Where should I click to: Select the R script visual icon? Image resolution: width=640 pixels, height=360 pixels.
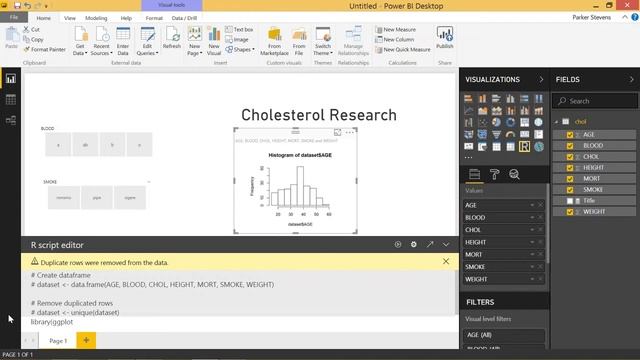click(x=524, y=147)
